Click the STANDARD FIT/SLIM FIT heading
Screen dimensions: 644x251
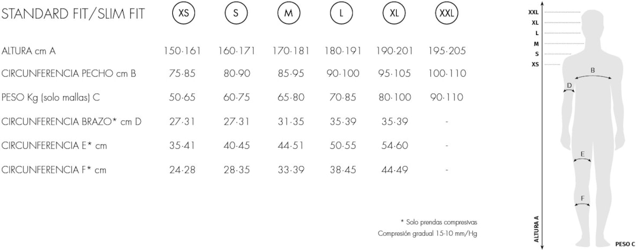point(73,15)
